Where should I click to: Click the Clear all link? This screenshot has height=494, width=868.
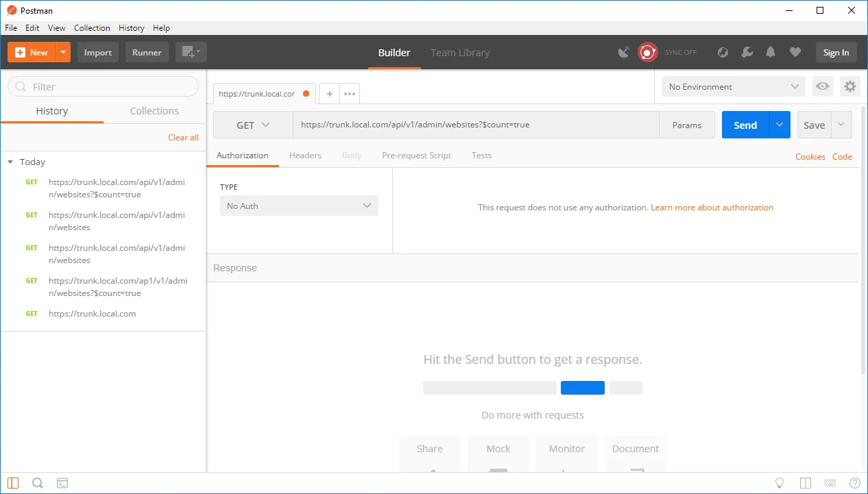pyautogui.click(x=184, y=138)
